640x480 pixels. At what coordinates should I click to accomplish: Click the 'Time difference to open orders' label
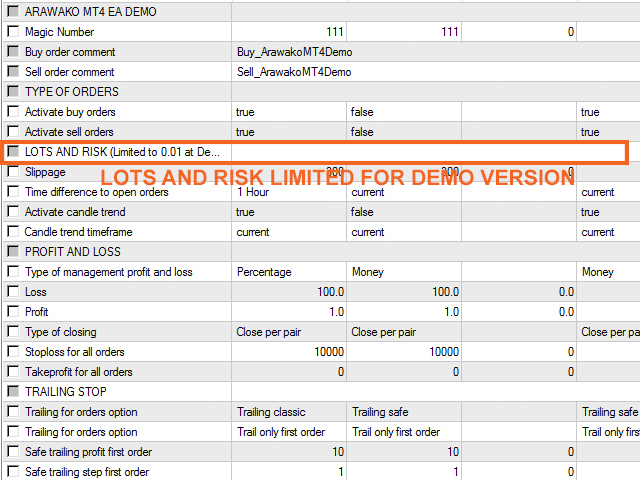pos(97,192)
